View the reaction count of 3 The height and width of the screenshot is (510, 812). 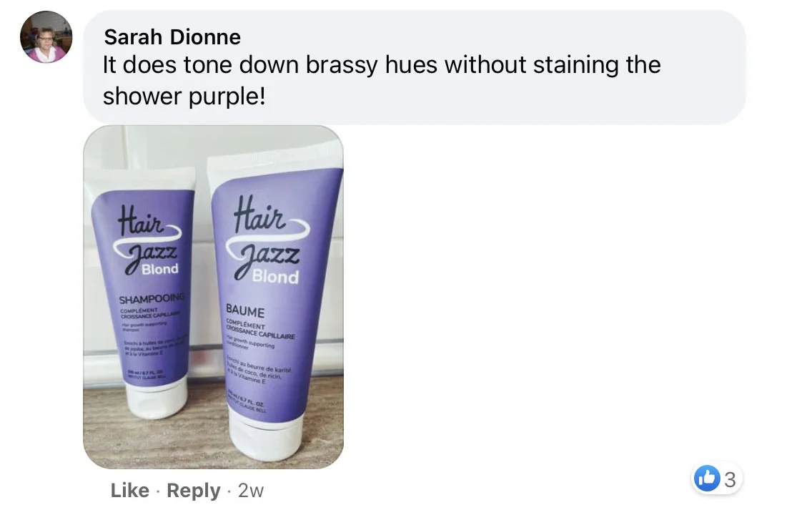tap(730, 479)
